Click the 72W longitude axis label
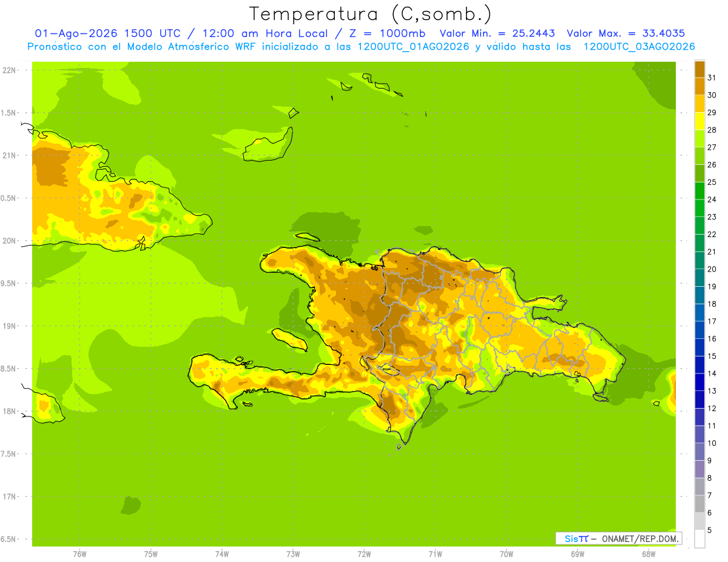The height and width of the screenshot is (562, 728). coord(364,554)
